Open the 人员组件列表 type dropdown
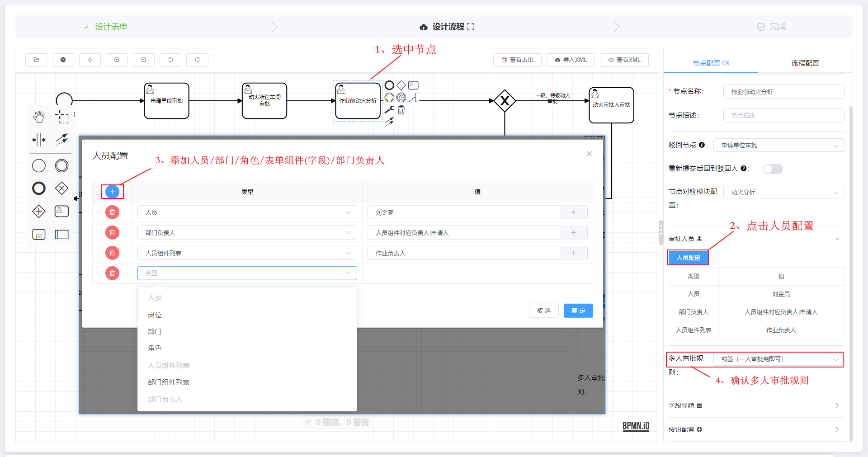This screenshot has height=457, width=868. (x=247, y=253)
